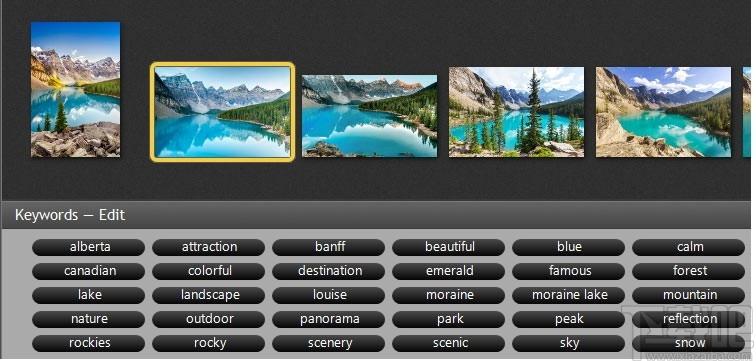
Task: Choose the fifth thumbnail with rocky shoreline
Action: [x=663, y=112]
